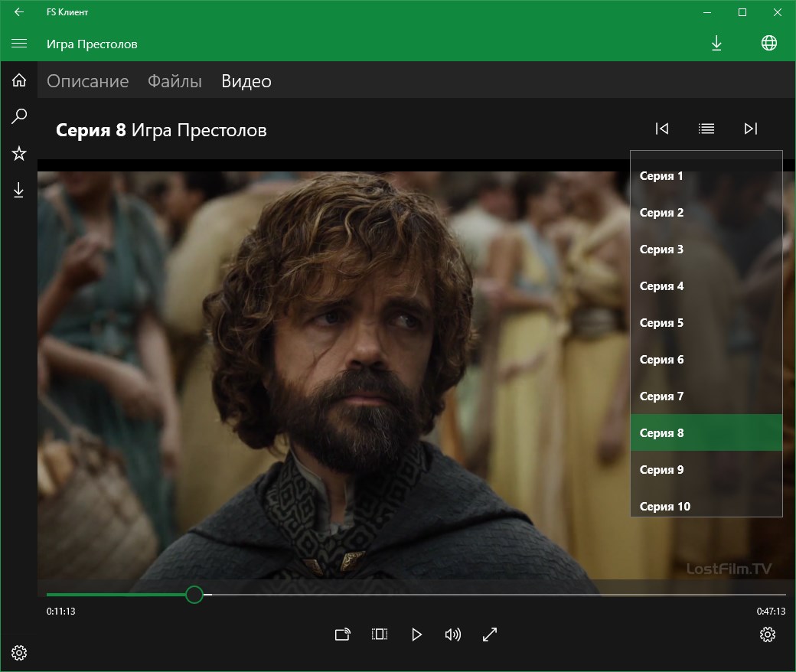796x672 pixels.
Task: Go back with the arrow in title bar
Action: click(19, 11)
